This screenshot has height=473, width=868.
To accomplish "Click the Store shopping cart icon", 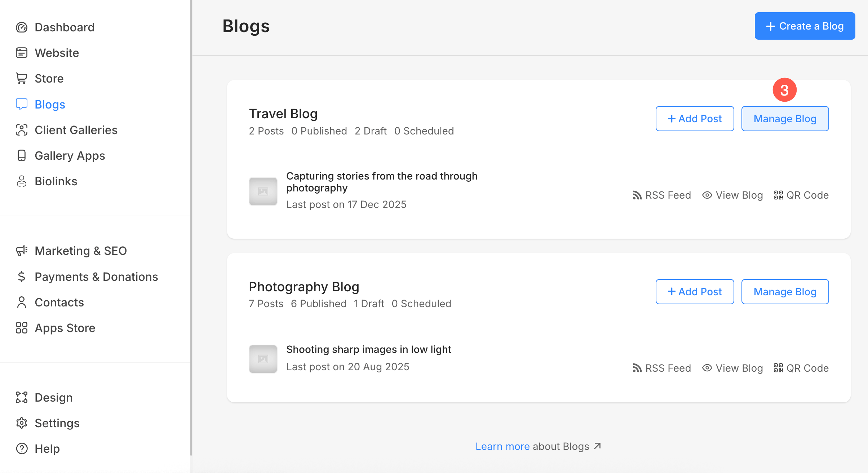I will click(x=22, y=79).
